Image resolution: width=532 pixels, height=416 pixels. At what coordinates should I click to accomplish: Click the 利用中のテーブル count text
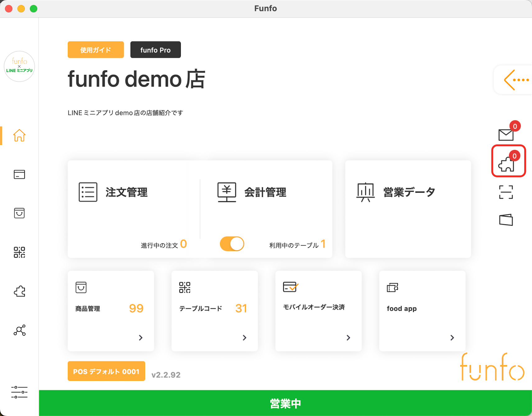[297, 244]
